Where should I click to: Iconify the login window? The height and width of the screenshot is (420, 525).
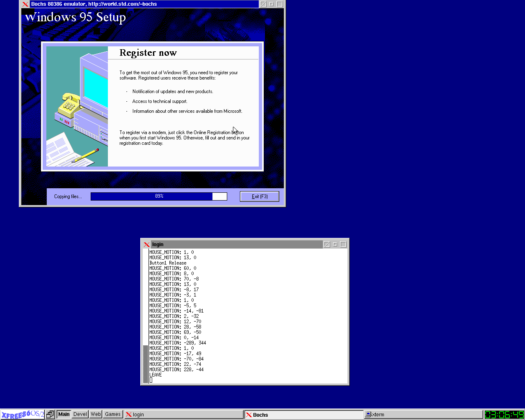[x=327, y=244]
